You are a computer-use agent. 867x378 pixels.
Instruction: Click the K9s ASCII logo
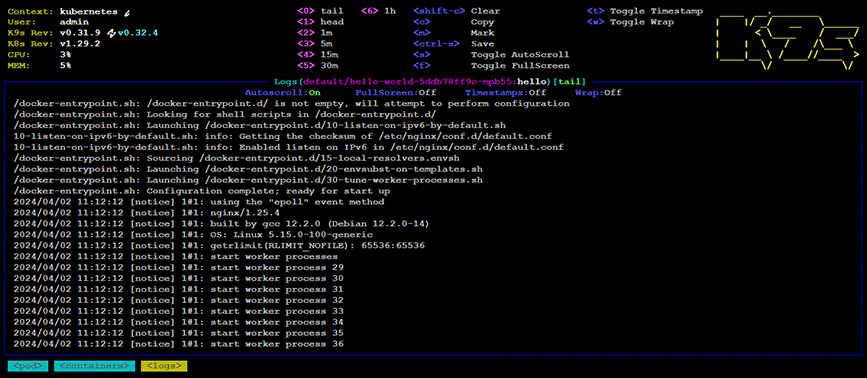(788, 41)
